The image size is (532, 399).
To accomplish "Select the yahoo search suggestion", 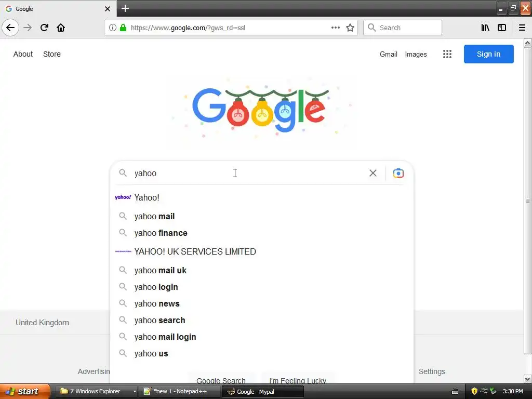I will pos(262,320).
